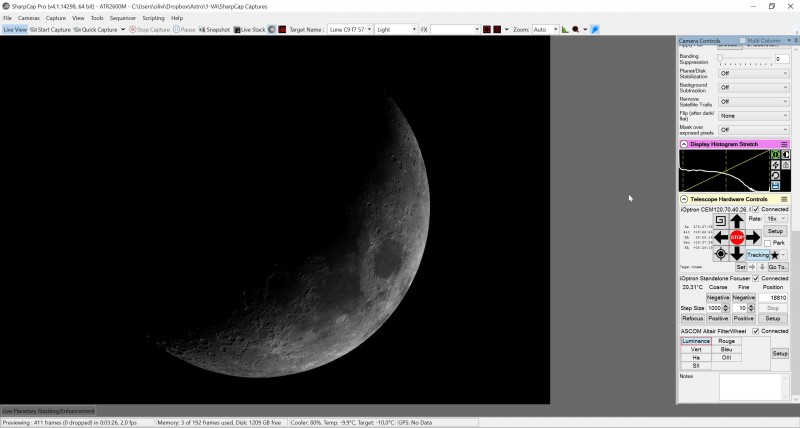Click the blue pin icon in toolbar

595,30
